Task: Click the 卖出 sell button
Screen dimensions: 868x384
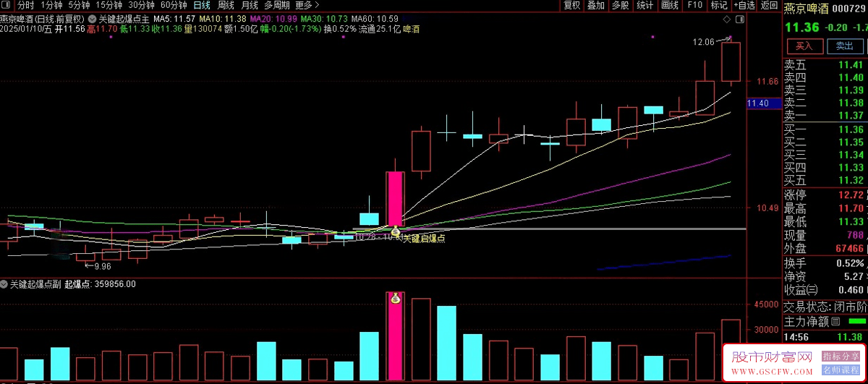Action: pyautogui.click(x=844, y=46)
